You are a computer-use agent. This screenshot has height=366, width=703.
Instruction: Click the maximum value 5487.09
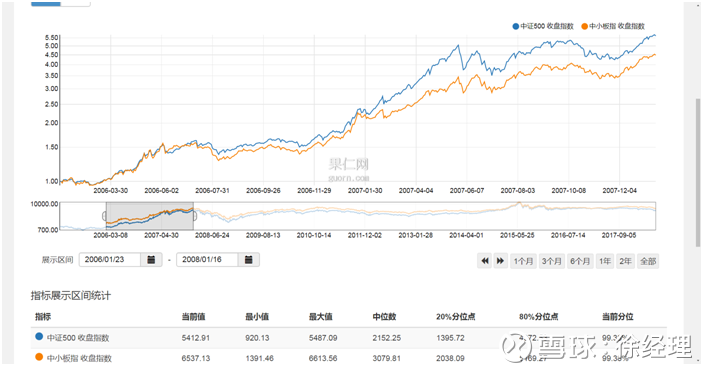tap(323, 338)
